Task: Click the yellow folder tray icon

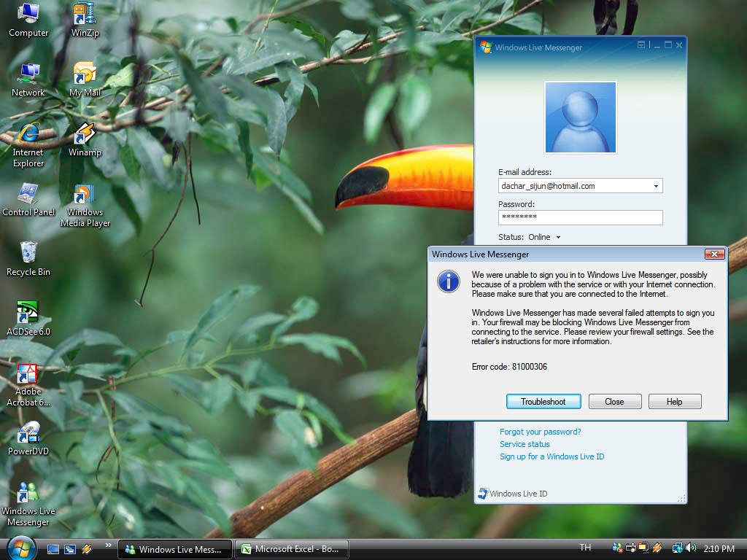Action: click(x=643, y=548)
